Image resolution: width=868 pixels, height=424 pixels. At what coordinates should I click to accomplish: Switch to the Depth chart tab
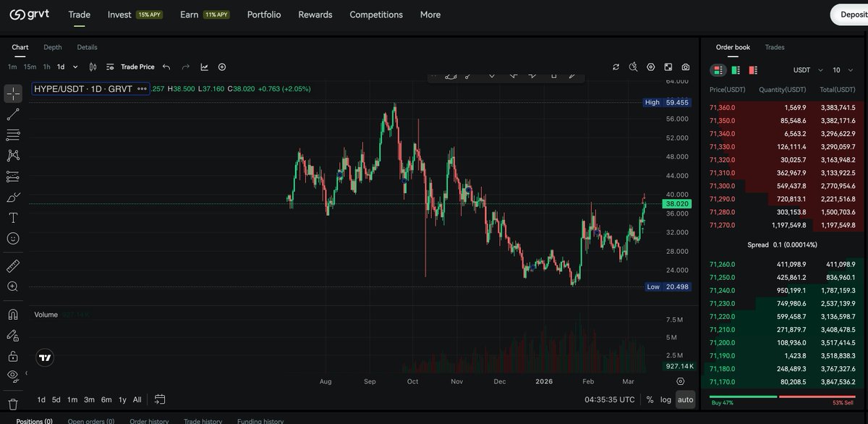click(53, 47)
